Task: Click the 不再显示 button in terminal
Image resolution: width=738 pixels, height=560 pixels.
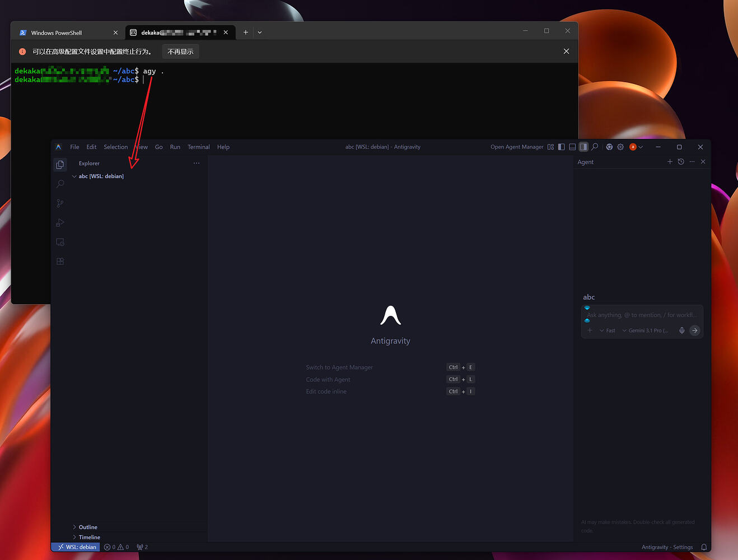Action: pos(180,52)
